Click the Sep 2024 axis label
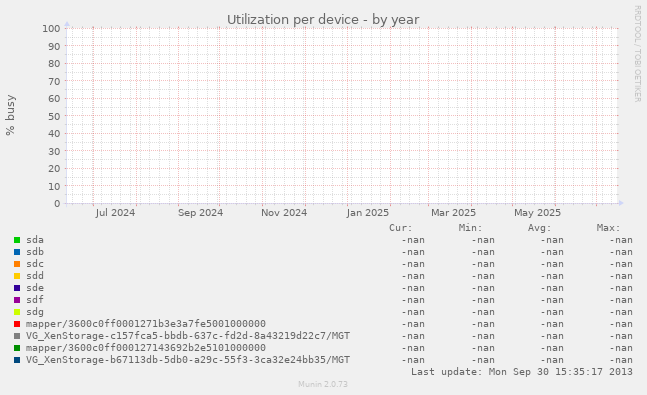The height and width of the screenshot is (395, 647). pos(201,213)
